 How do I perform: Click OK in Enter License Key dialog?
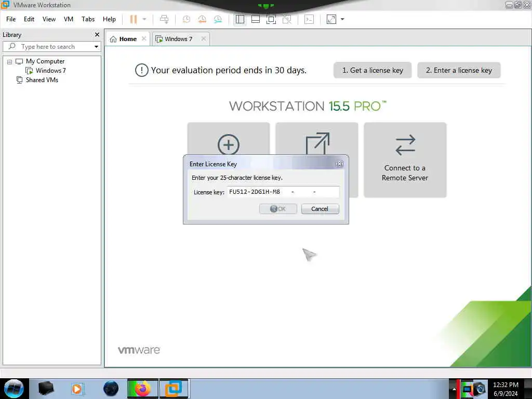pos(278,209)
